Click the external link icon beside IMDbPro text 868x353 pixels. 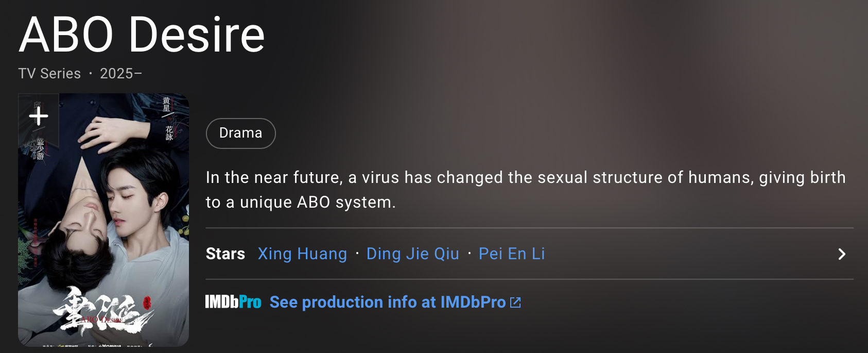pyautogui.click(x=515, y=302)
